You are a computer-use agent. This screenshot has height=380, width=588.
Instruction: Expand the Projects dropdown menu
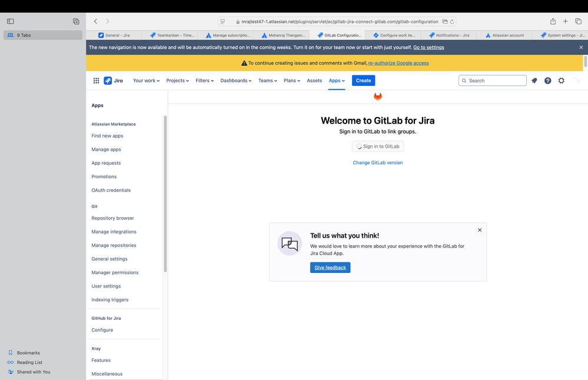coord(177,81)
